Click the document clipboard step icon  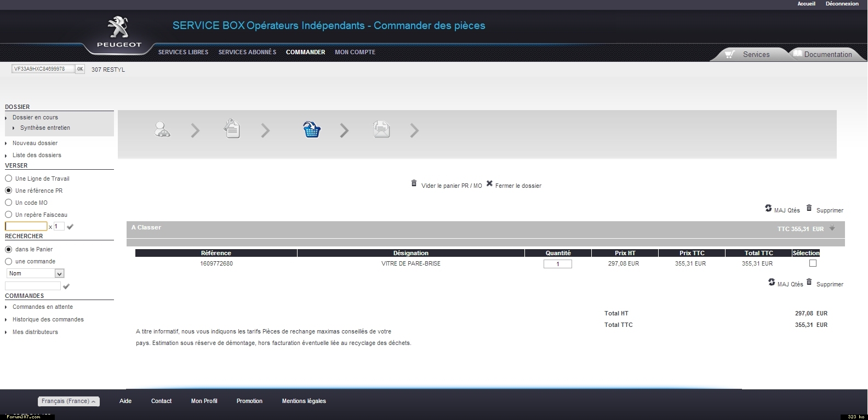click(232, 129)
